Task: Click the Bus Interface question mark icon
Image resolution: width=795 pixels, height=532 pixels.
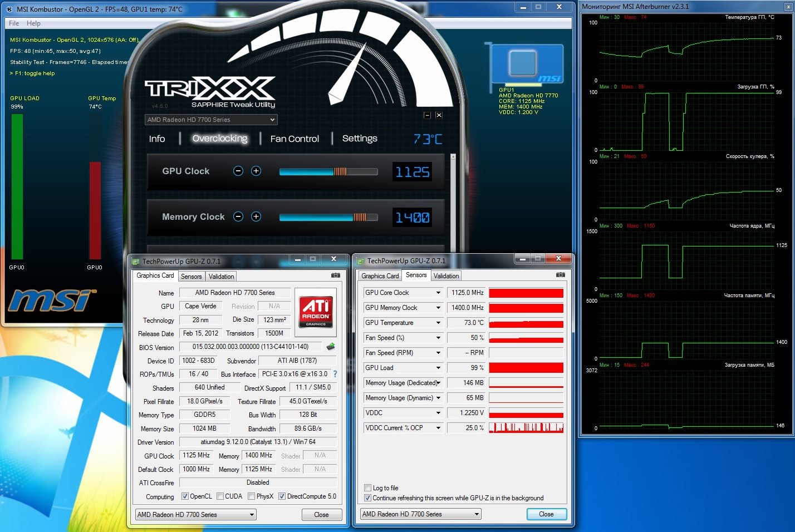Action: [335, 374]
